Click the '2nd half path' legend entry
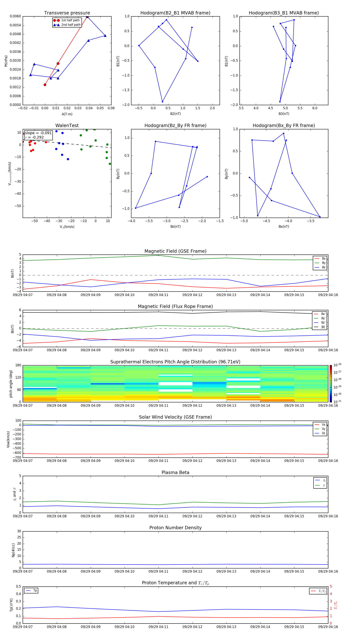The width and height of the screenshot is (351, 644). coord(67,25)
